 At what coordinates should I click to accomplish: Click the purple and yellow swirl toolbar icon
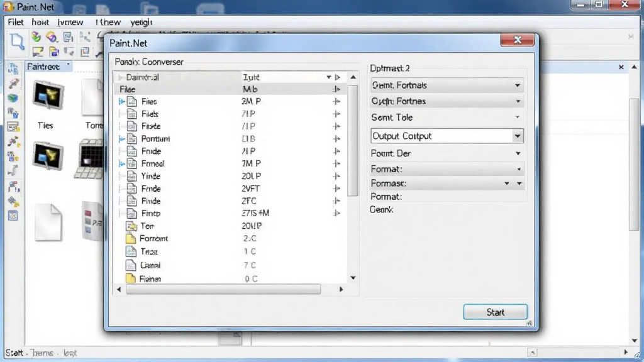click(x=52, y=37)
